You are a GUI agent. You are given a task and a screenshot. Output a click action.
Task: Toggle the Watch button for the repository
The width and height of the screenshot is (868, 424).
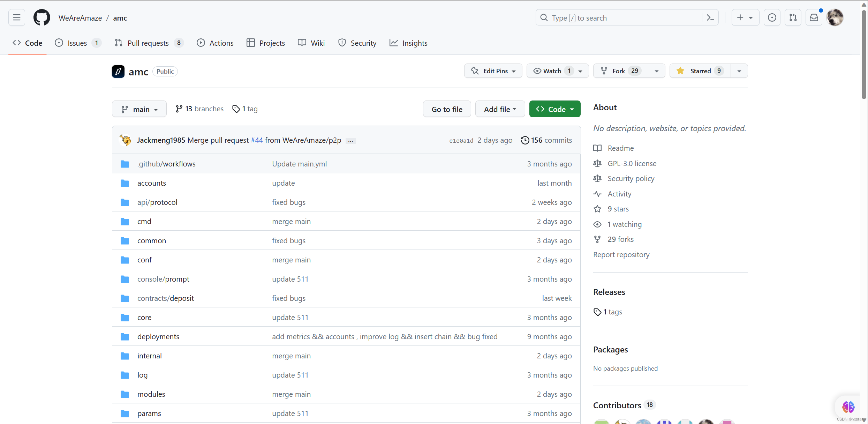[x=552, y=71]
